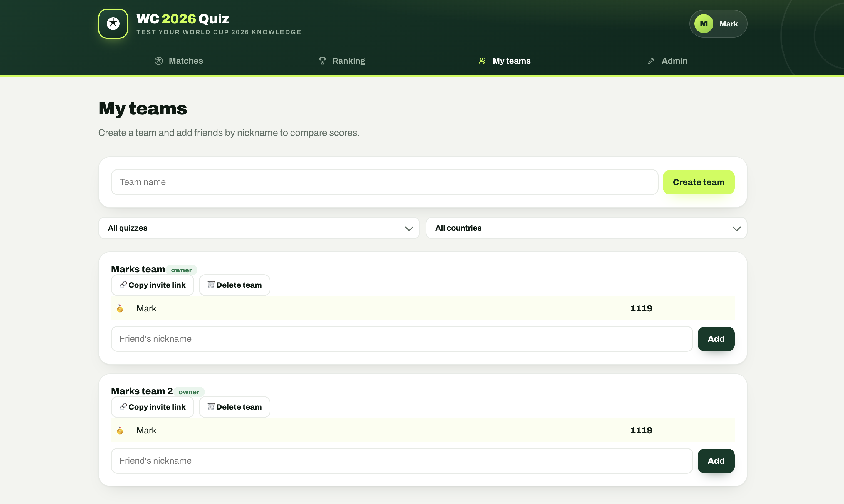Delete the Marks team
844x504 pixels.
tap(234, 285)
